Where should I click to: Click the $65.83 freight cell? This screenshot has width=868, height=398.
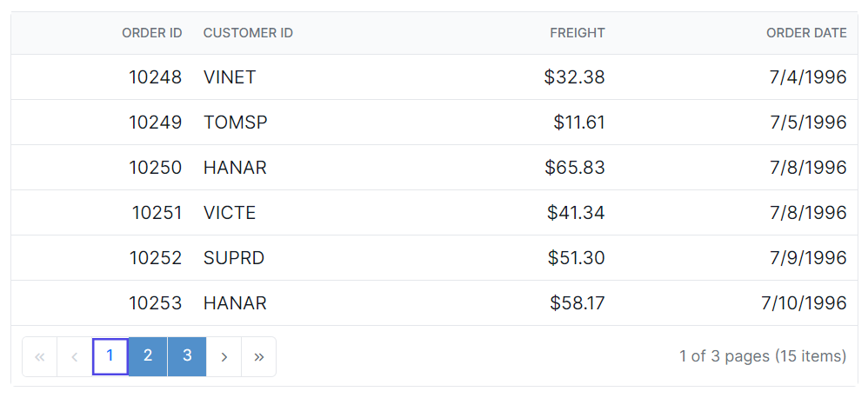click(575, 168)
